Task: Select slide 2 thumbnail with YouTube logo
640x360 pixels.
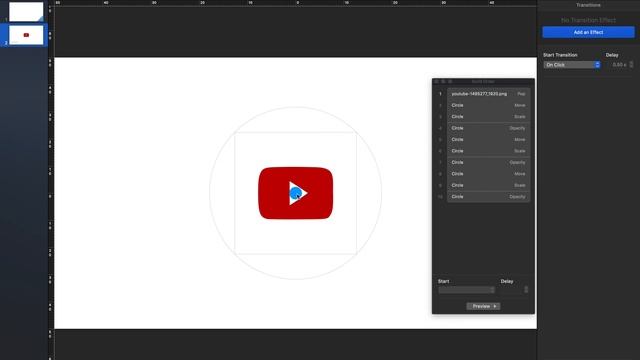Action: (26, 35)
